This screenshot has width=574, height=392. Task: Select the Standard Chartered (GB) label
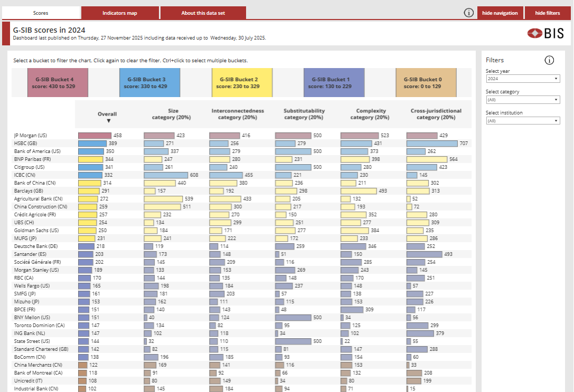click(x=41, y=349)
